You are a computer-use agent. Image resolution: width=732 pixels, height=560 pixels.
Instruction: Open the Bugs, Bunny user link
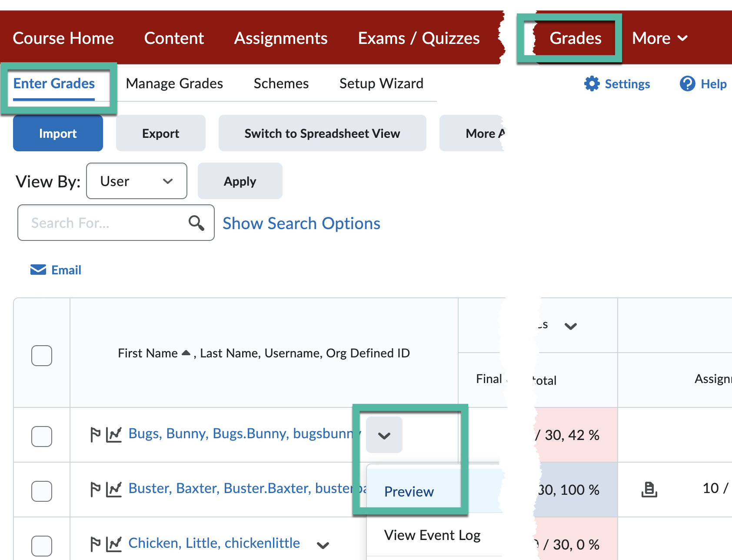[x=245, y=433]
